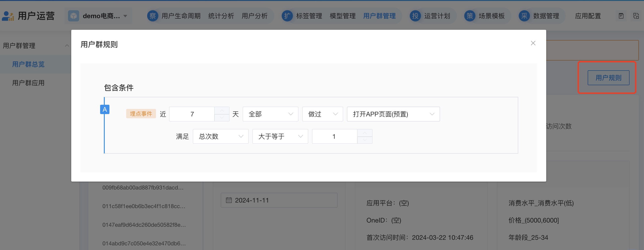Open the 做过 dropdown
The width and height of the screenshot is (644, 250).
322,114
